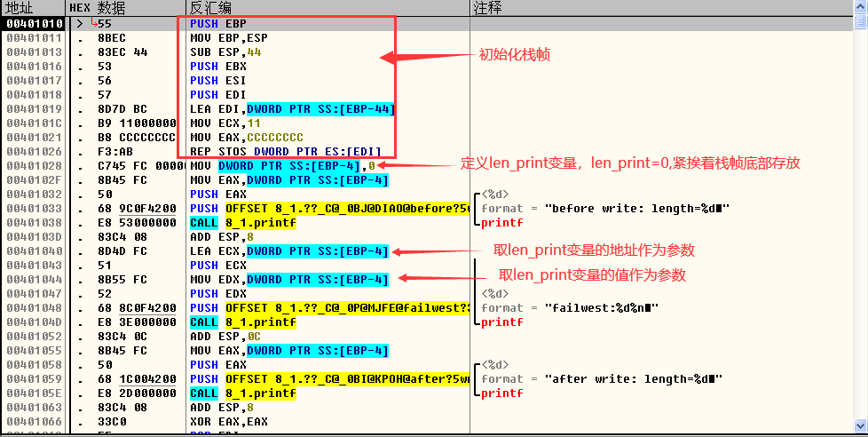Click the REP STOS instruction
The width and height of the screenshot is (868, 437).
(286, 152)
